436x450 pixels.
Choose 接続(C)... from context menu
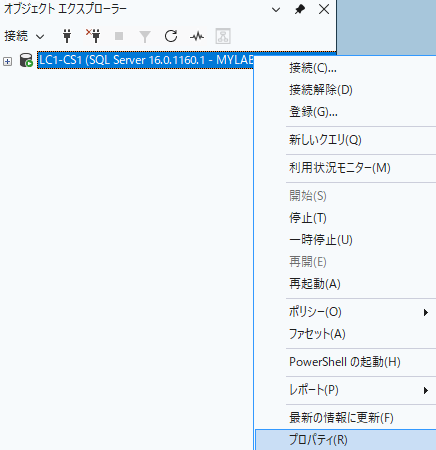[x=345, y=68]
